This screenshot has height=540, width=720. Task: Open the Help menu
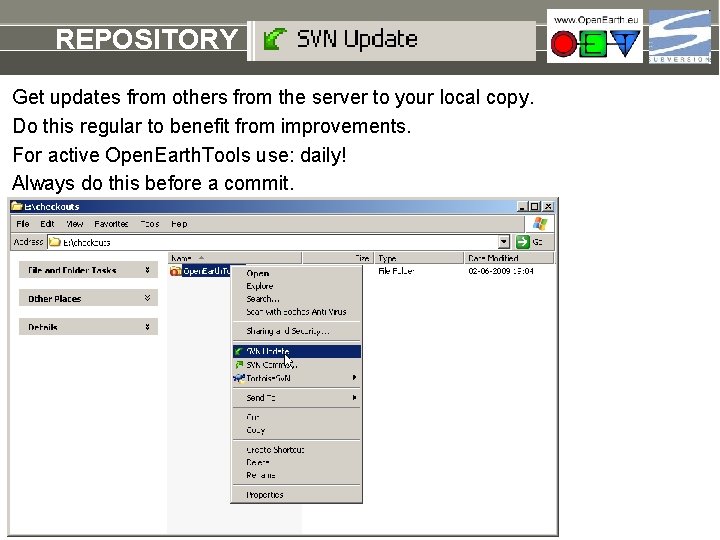pos(179,224)
